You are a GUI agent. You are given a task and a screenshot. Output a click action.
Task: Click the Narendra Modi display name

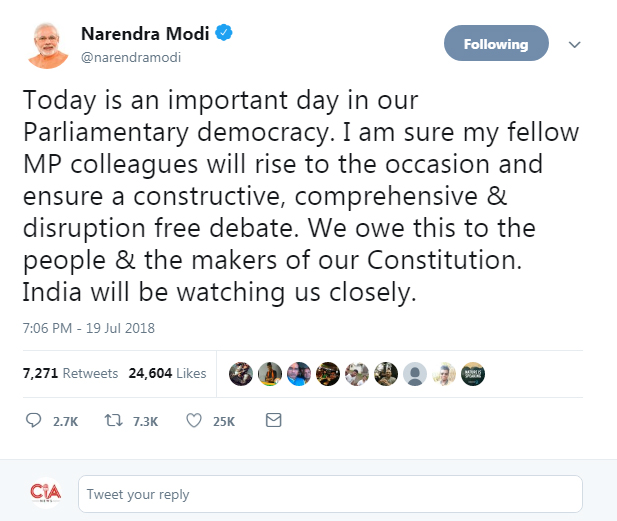(x=145, y=33)
